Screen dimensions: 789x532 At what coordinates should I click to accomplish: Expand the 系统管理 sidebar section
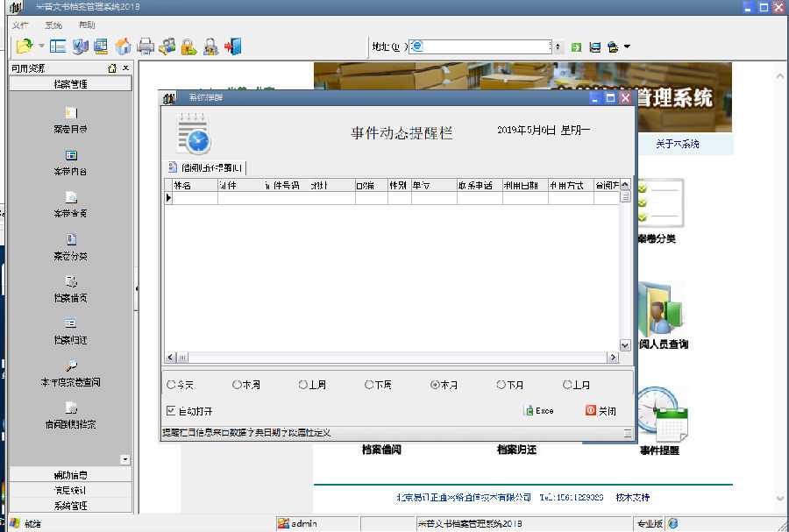coord(70,506)
